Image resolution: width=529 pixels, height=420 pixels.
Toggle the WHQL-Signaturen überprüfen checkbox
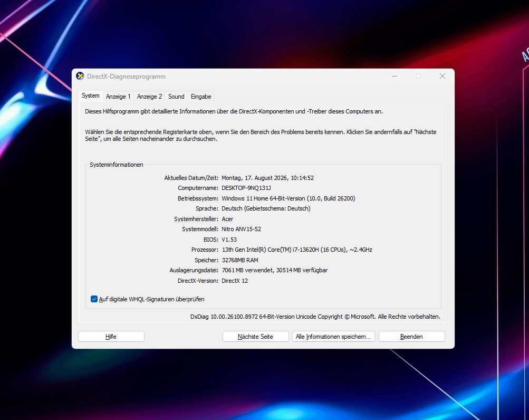94,299
